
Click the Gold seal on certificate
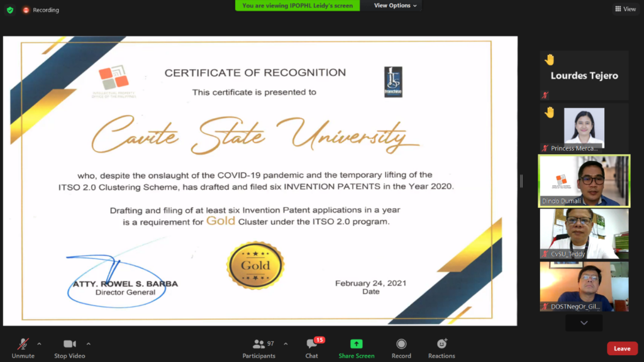click(255, 266)
